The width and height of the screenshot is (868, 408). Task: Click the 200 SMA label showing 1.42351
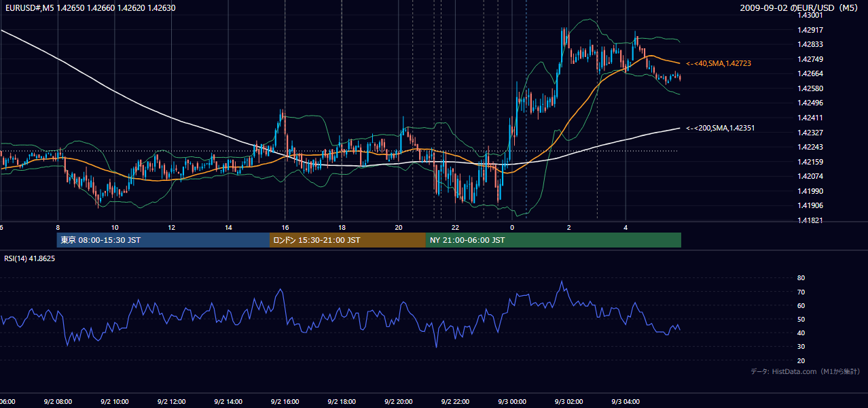tap(720, 128)
